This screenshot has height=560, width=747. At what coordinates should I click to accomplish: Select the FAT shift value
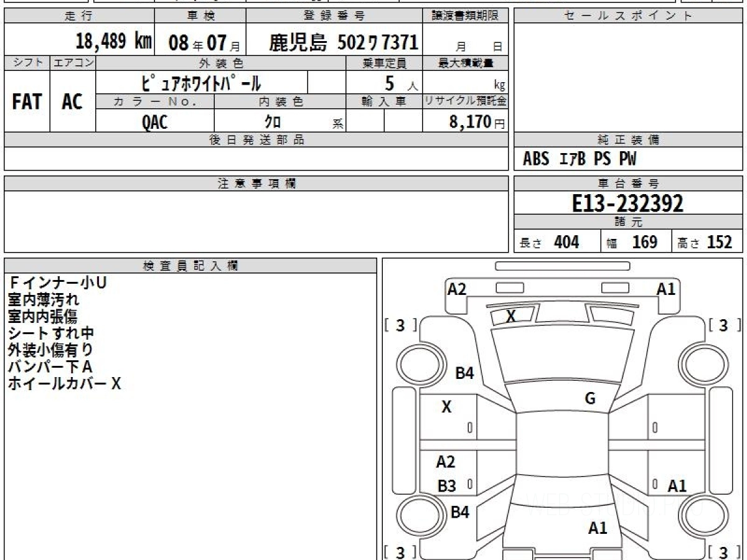[27, 102]
